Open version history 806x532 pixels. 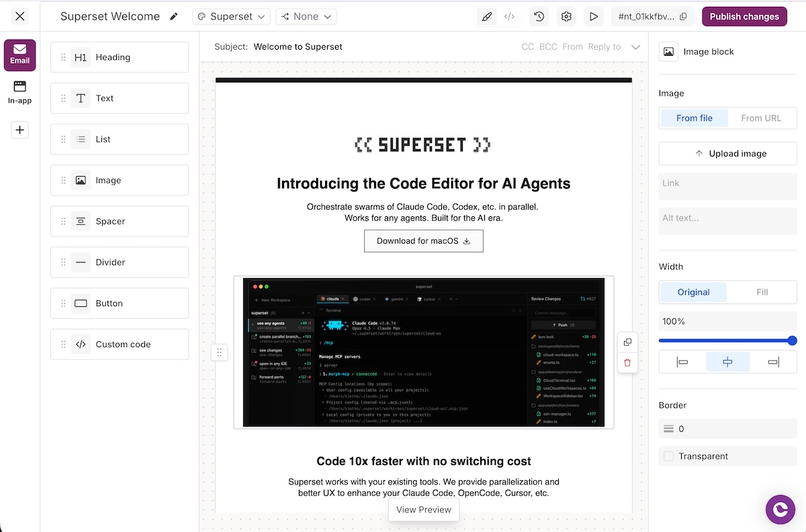(x=538, y=15)
